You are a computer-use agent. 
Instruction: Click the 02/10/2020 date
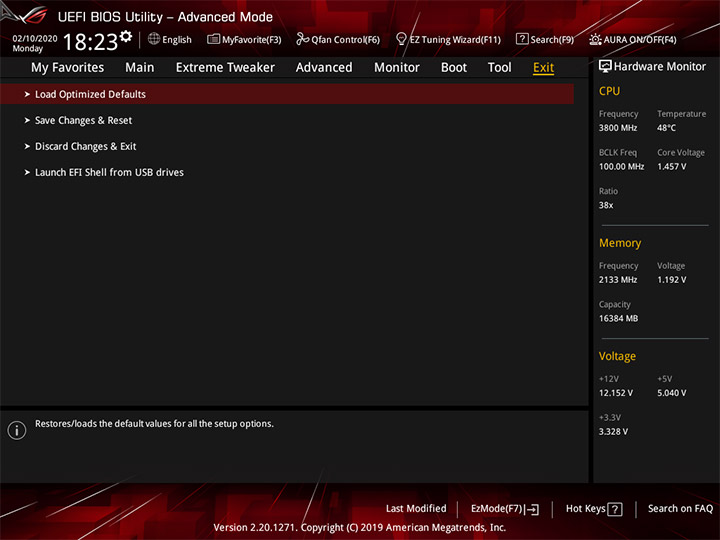35,39
